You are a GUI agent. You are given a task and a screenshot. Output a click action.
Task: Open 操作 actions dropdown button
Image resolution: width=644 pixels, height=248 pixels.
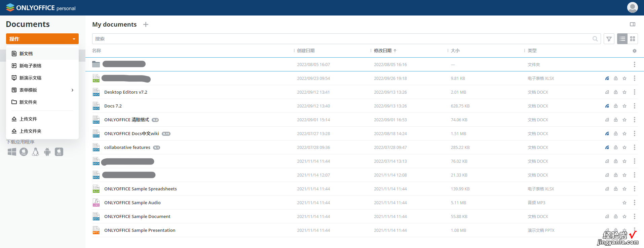[x=42, y=39]
